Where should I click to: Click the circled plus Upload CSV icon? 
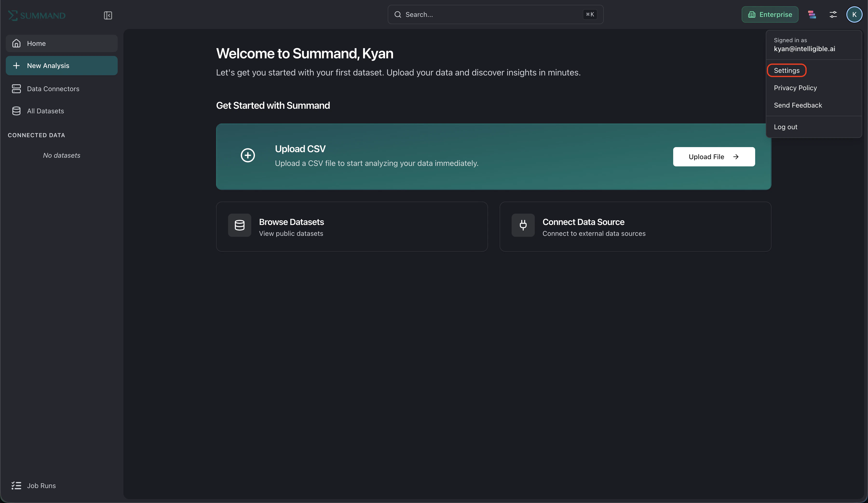[248, 155]
